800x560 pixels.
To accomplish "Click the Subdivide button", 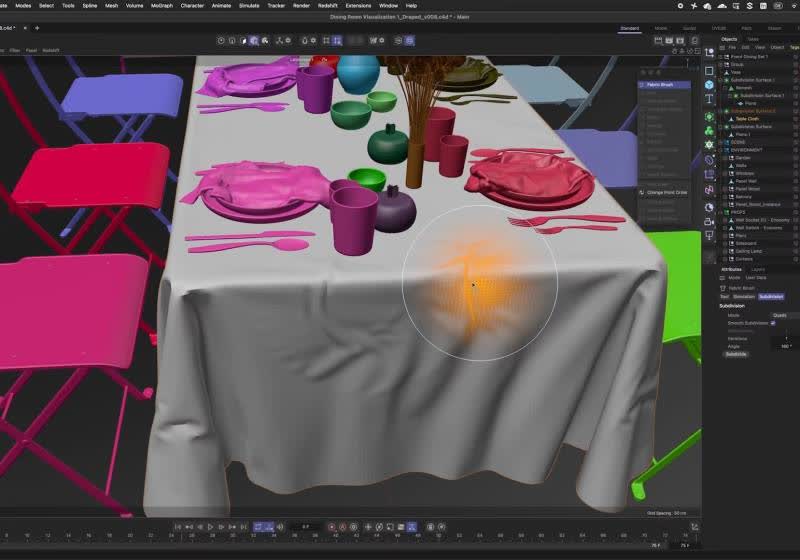I will pos(736,354).
